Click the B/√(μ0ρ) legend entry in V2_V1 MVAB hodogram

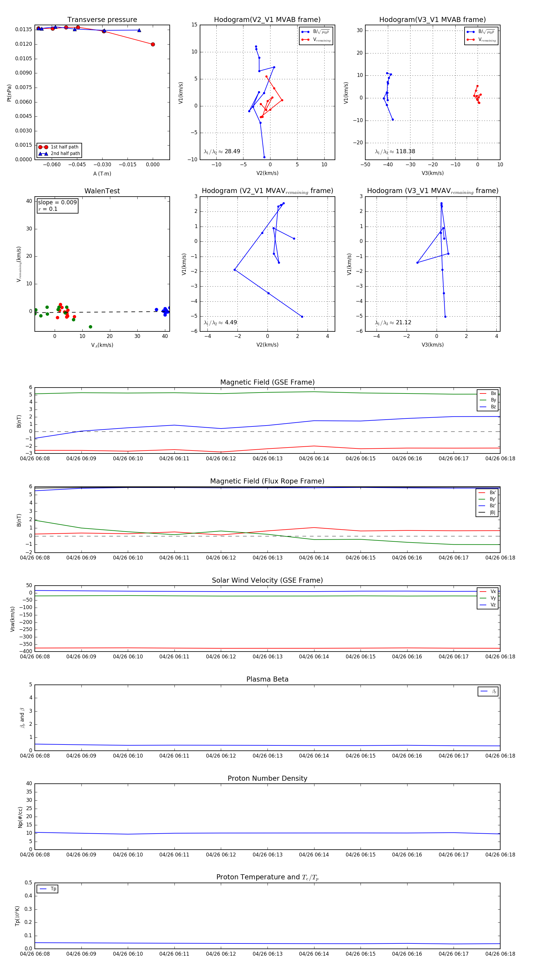click(x=316, y=32)
